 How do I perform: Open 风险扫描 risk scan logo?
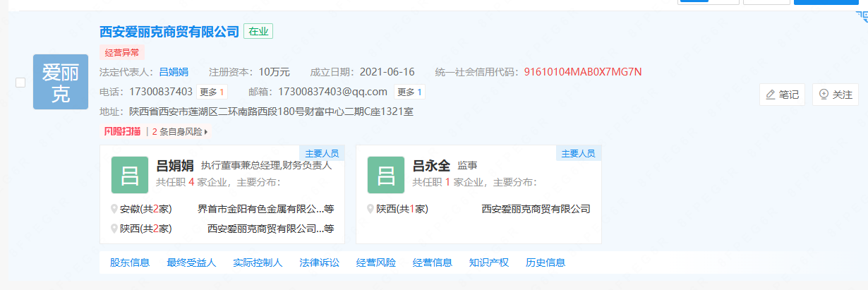click(x=123, y=131)
